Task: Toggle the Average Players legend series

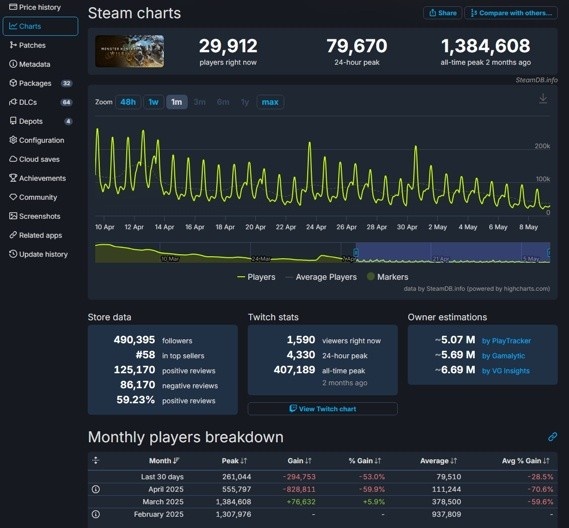Action: [x=321, y=277]
